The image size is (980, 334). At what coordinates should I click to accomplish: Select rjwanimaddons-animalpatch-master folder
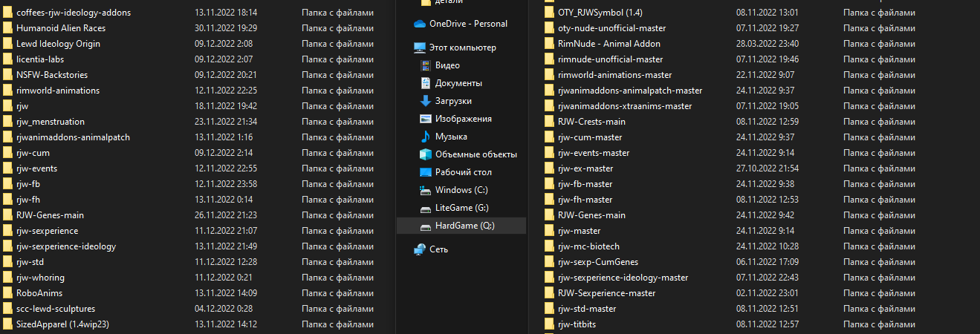pyautogui.click(x=630, y=91)
